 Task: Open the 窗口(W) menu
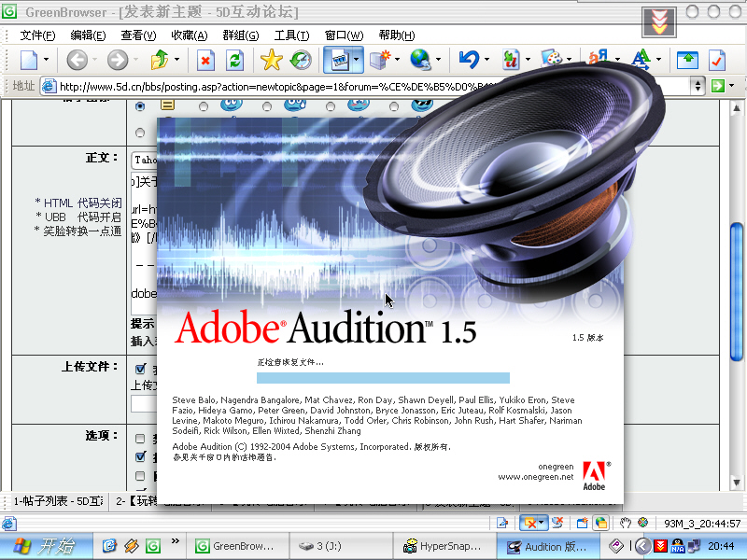coord(344,35)
